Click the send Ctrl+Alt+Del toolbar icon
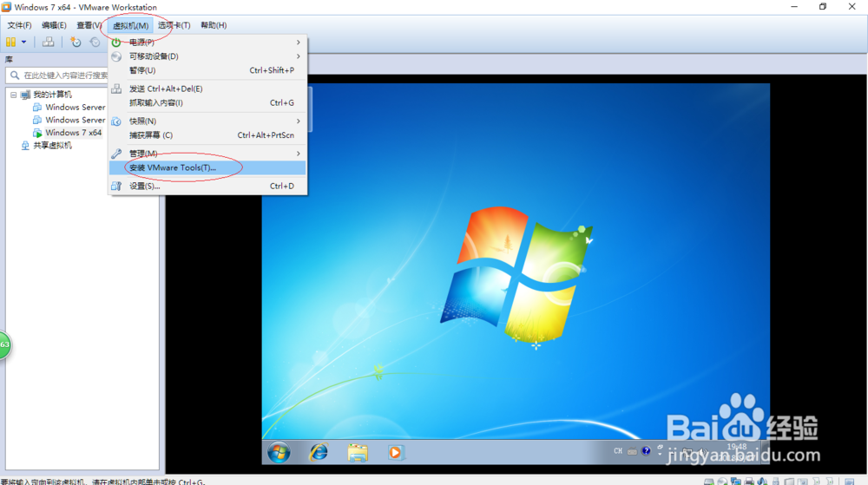This screenshot has width=868, height=485. point(48,42)
